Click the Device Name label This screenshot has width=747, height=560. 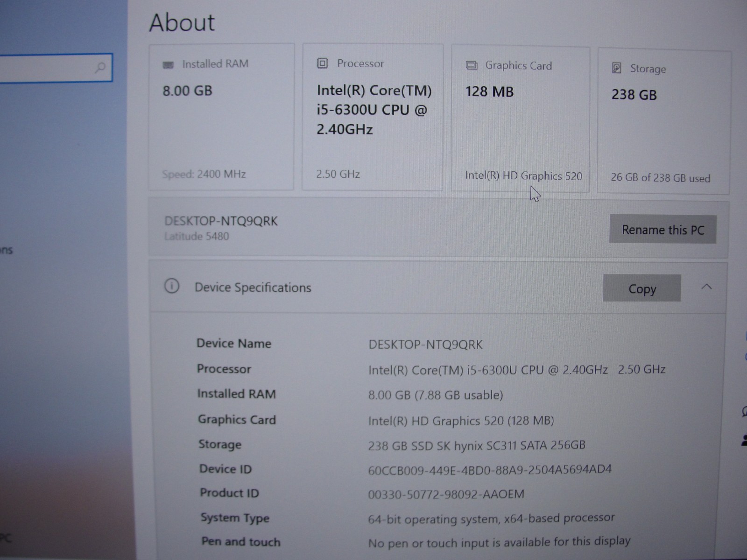pos(233,343)
